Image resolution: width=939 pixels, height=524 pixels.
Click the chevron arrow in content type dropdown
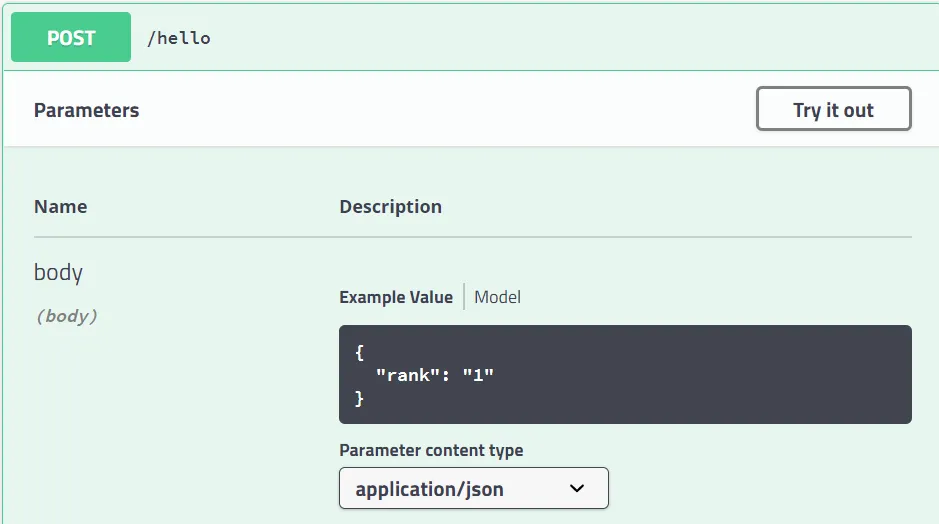tap(576, 489)
